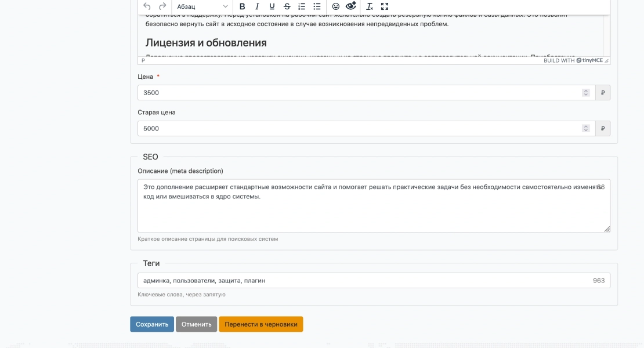The height and width of the screenshot is (348, 644).
Task: Click the hint Ключевые слова, через запятую
Action: tap(182, 295)
